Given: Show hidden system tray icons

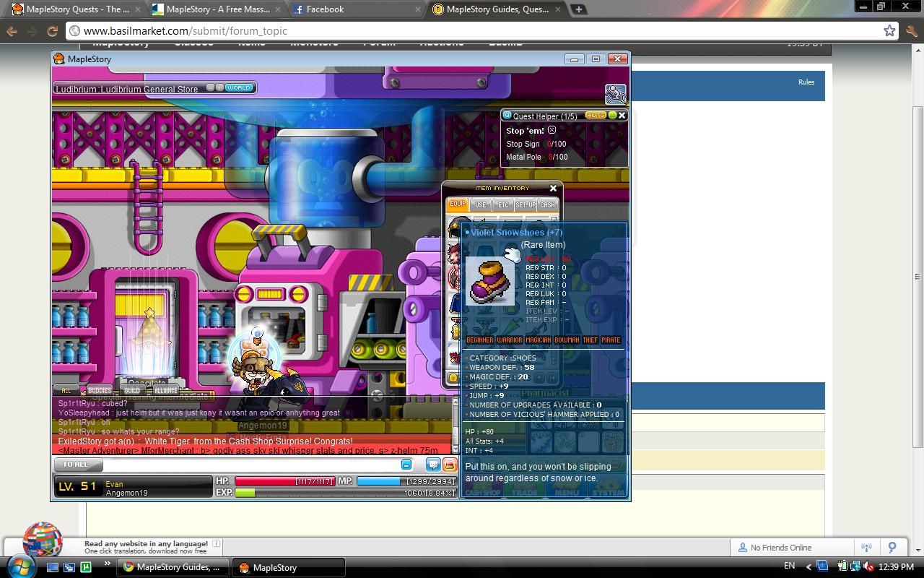Looking at the screenshot, I should pyautogui.click(x=808, y=566).
